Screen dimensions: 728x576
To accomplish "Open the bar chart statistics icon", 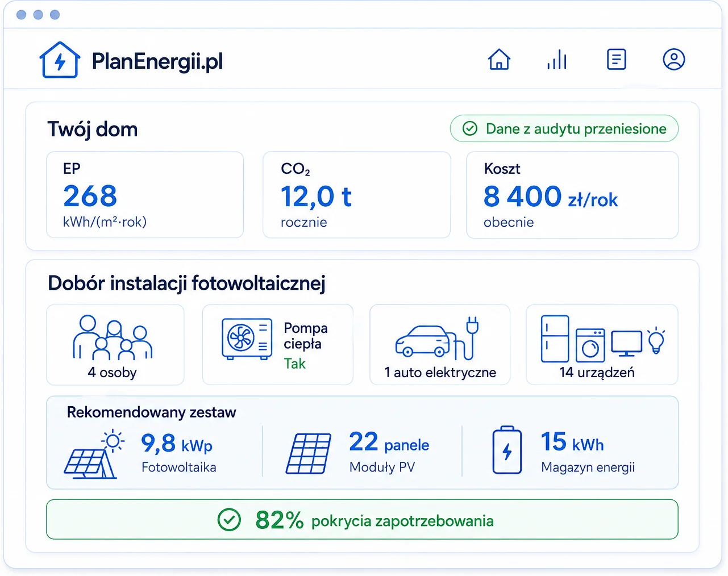I will point(557,59).
